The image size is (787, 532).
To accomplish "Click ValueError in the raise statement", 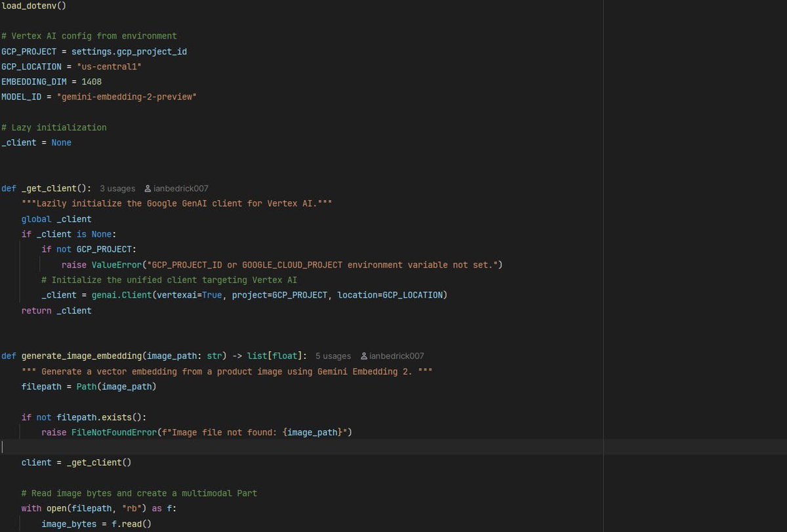I will click(x=117, y=265).
